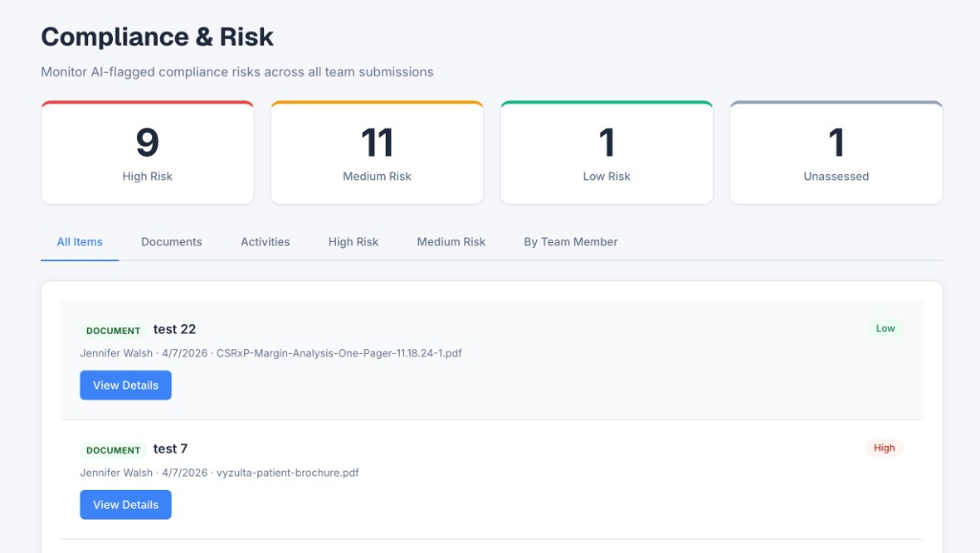Image resolution: width=980 pixels, height=553 pixels.
Task: Click the Unassessed count card
Action: coord(835,150)
